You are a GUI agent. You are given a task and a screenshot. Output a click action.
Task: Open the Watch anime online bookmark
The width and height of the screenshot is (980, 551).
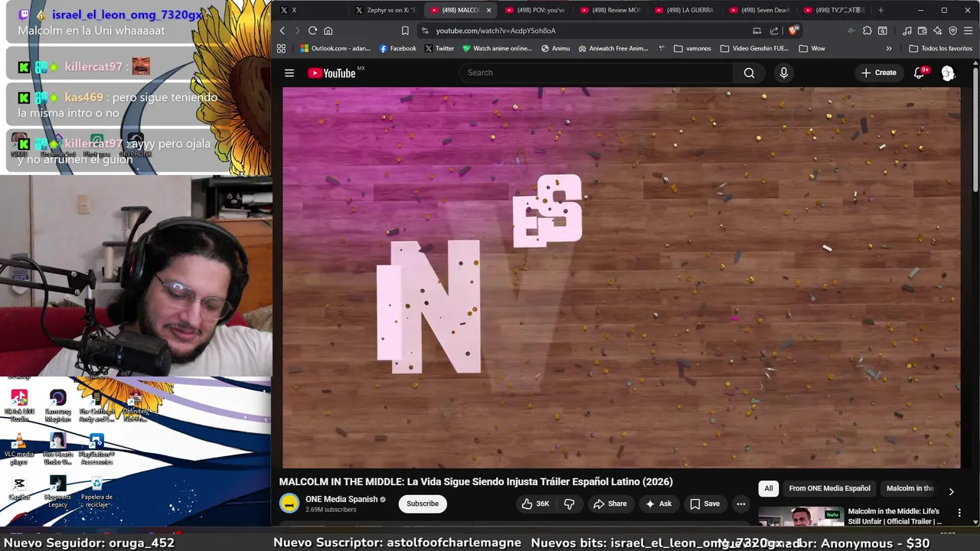click(x=497, y=48)
